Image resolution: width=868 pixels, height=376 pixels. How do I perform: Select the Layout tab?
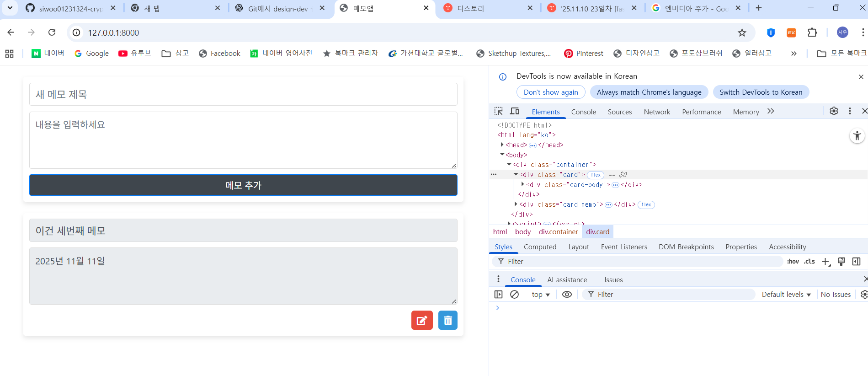pyautogui.click(x=579, y=247)
